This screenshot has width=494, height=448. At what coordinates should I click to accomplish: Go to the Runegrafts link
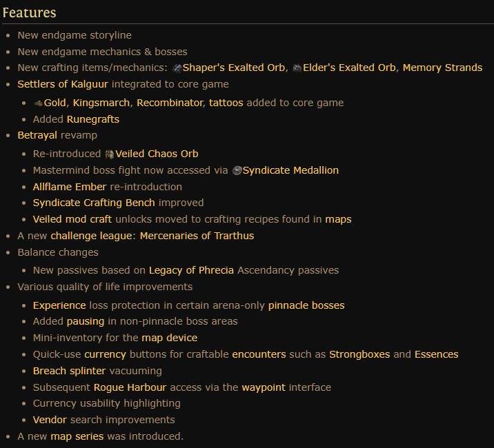(93, 119)
